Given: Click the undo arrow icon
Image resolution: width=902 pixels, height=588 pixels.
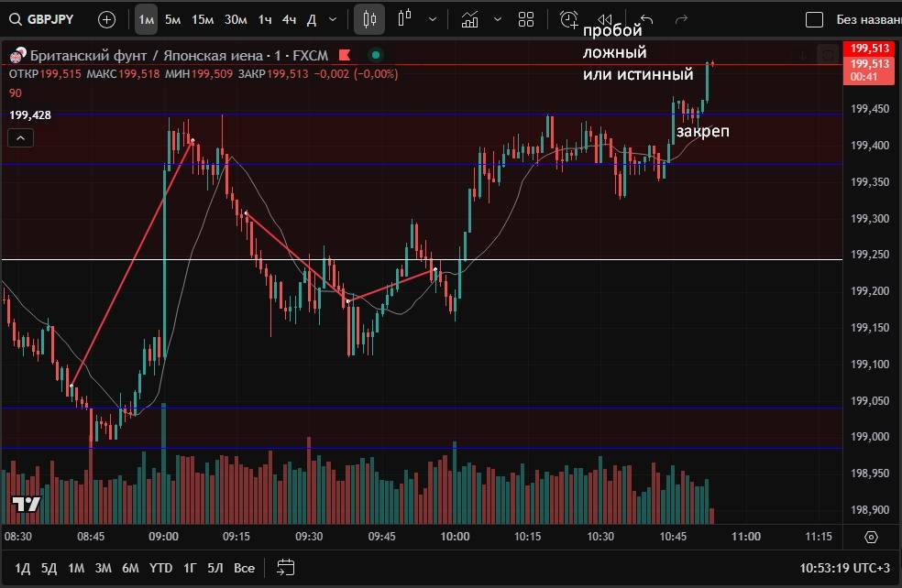Looking at the screenshot, I should pos(646,19).
